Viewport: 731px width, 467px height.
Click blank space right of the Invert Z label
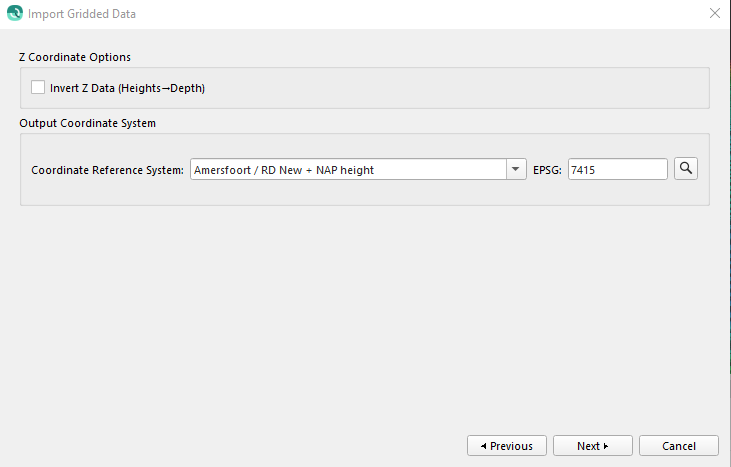[x=450, y=88]
